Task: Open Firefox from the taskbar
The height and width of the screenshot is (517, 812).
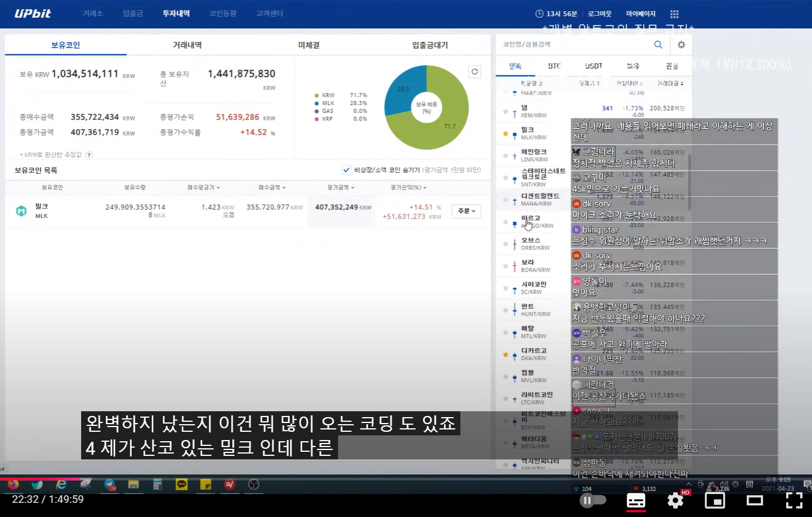Action: click(x=13, y=485)
